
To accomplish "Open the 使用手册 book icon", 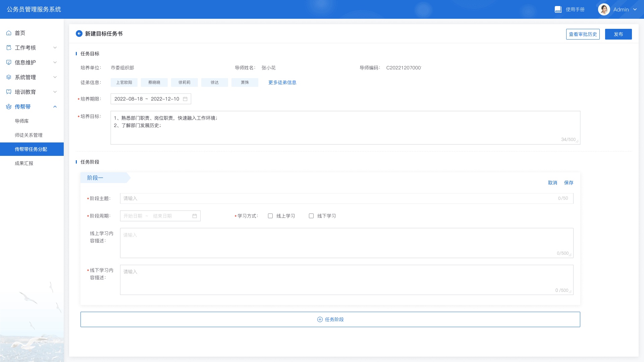I will pos(558,9).
